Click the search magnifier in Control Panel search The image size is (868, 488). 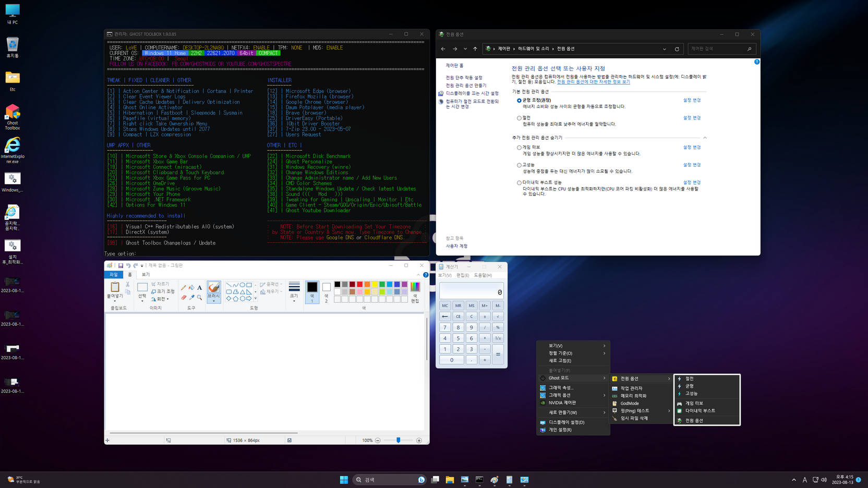750,49
